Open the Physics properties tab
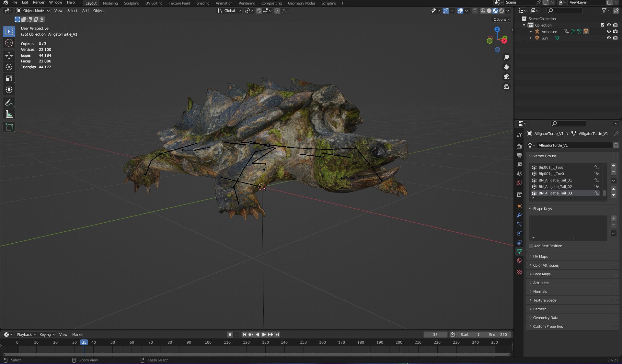 [x=519, y=233]
